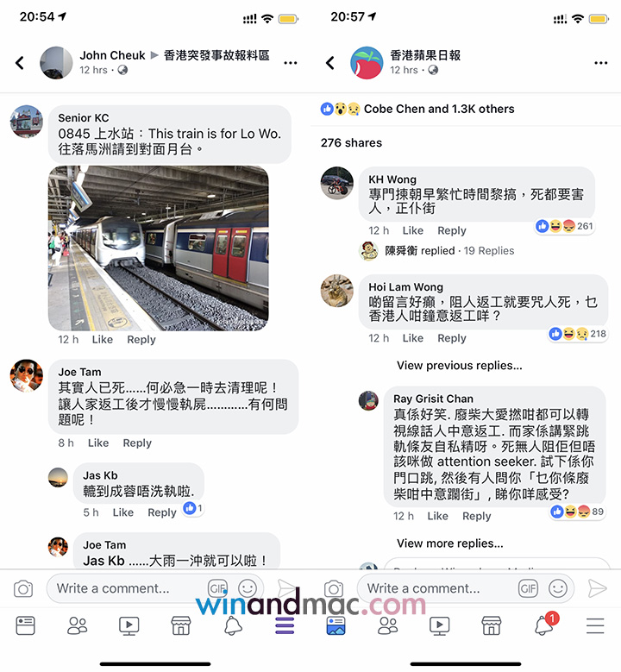The image size is (621, 672).
Task: Open the train station photo
Action: click(x=158, y=248)
